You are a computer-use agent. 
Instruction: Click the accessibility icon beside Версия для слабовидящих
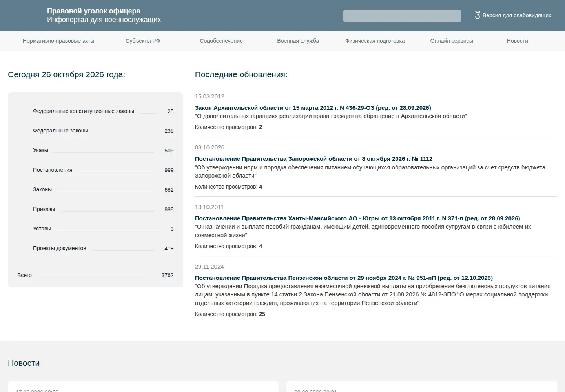[478, 15]
